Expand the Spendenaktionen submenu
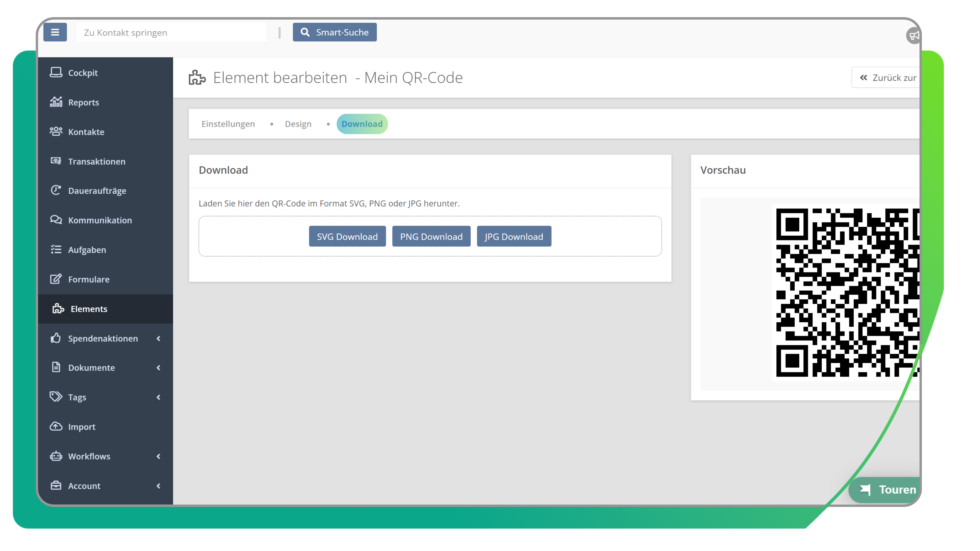 (x=158, y=338)
